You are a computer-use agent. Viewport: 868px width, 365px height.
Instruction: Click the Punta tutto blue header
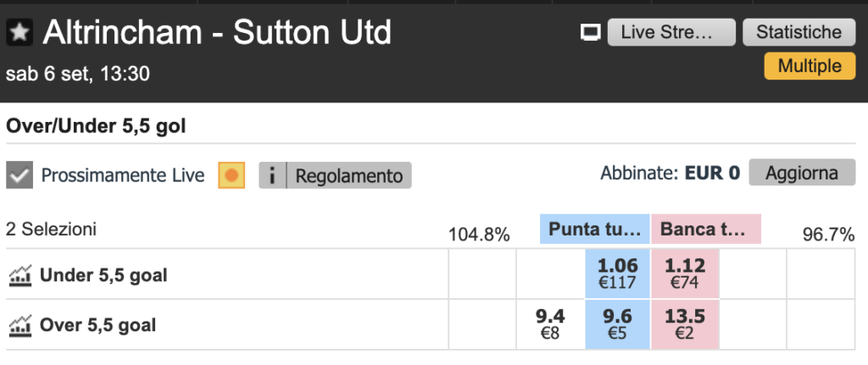point(594,229)
